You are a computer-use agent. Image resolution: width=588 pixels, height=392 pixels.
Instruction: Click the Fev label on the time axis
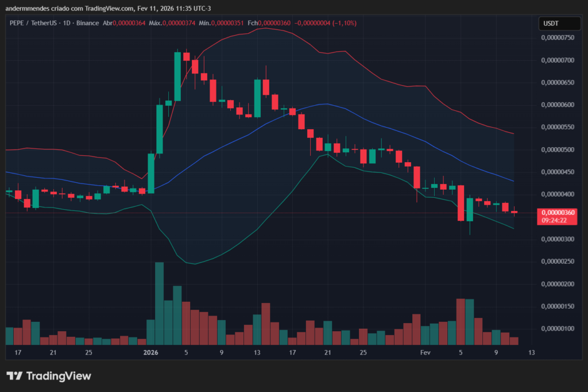coord(424,352)
